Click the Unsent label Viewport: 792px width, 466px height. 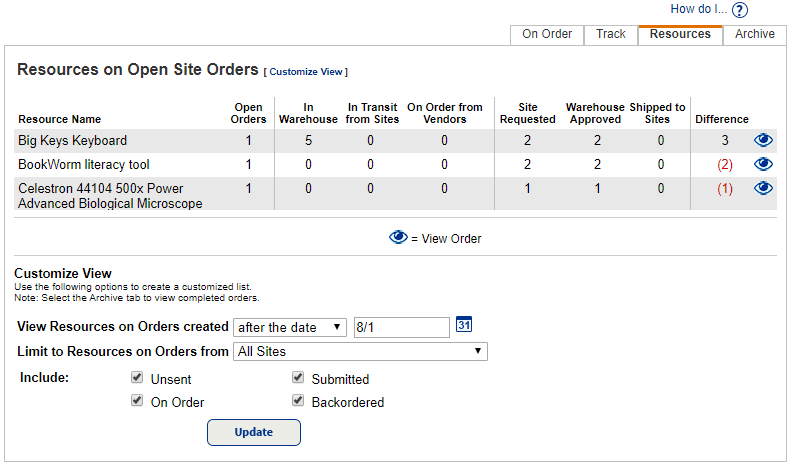pyautogui.click(x=171, y=379)
